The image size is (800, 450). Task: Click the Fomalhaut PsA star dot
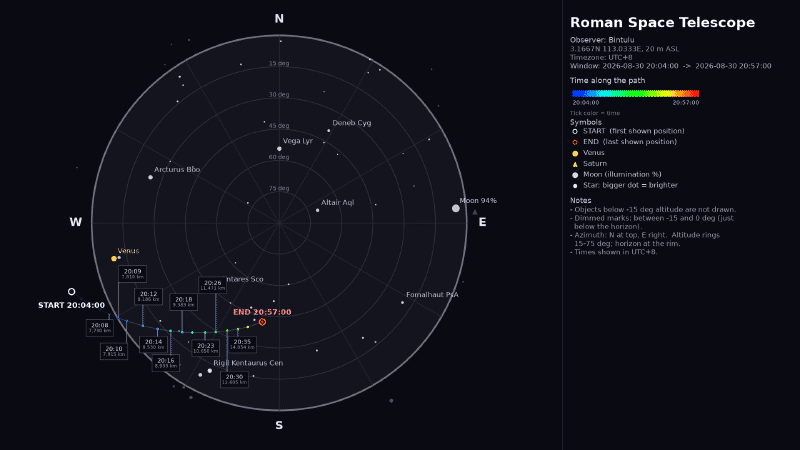(403, 303)
